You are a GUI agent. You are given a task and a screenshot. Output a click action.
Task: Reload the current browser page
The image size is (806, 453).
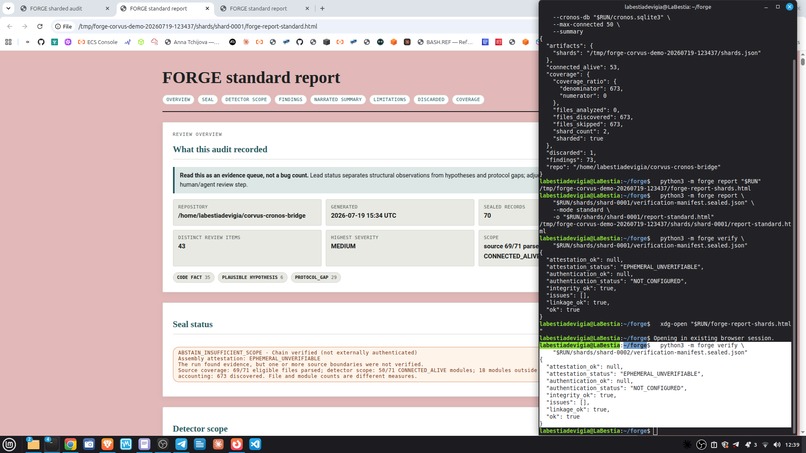coord(40,26)
